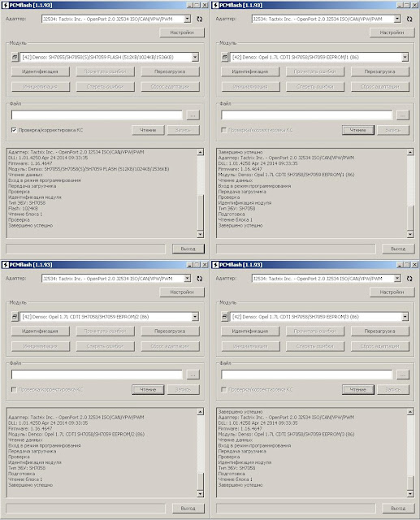Open adapter dropdown in EEPROM/3 window
The image size is (420, 520).
[x=397, y=279]
